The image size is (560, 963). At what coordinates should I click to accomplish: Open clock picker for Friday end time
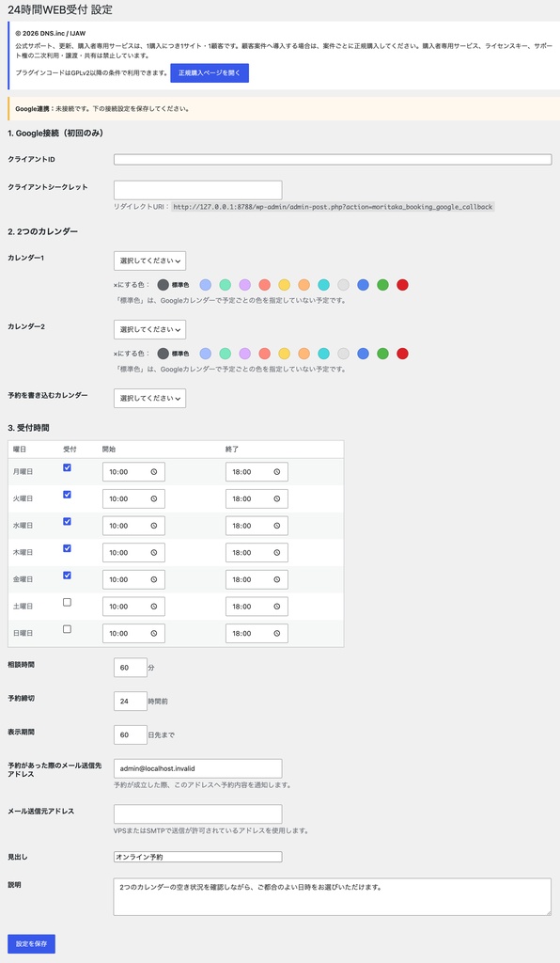click(x=277, y=579)
